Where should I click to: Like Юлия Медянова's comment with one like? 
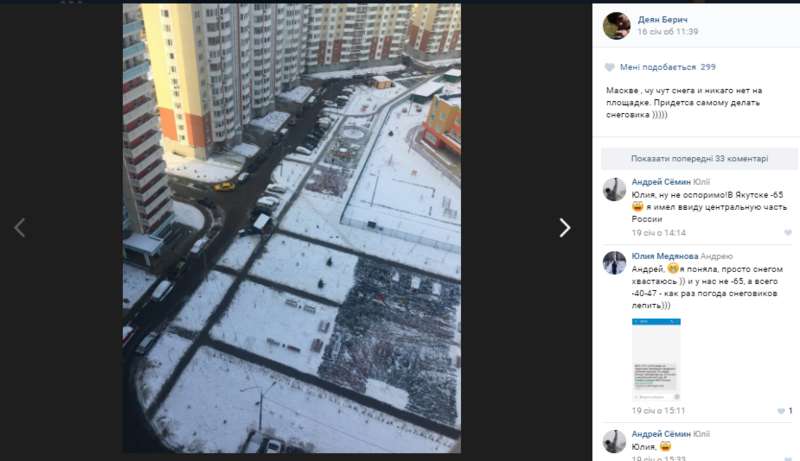pos(781,411)
